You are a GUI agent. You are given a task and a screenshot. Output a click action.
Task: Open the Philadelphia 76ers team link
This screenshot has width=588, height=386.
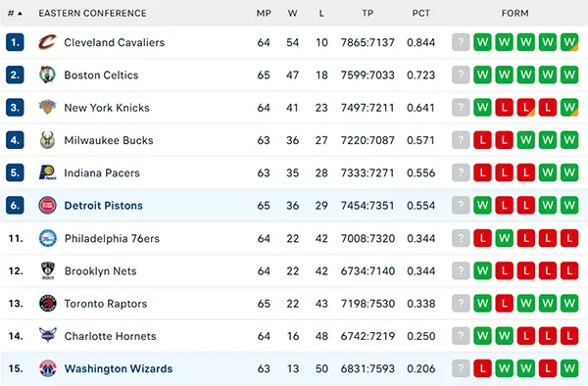(112, 238)
